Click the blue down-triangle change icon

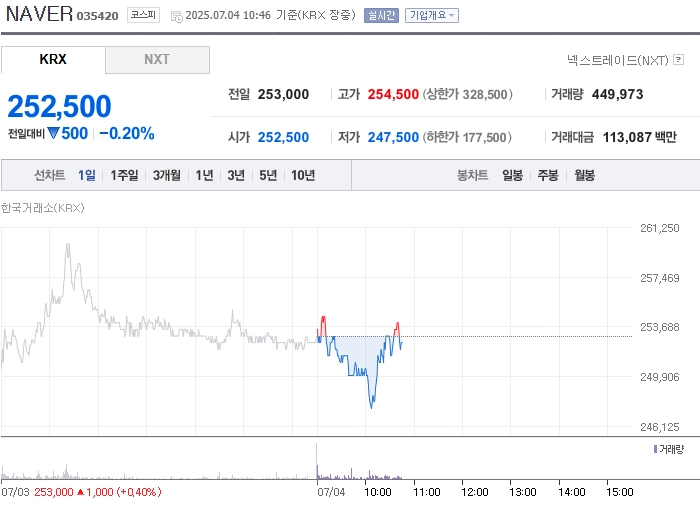[x=54, y=133]
